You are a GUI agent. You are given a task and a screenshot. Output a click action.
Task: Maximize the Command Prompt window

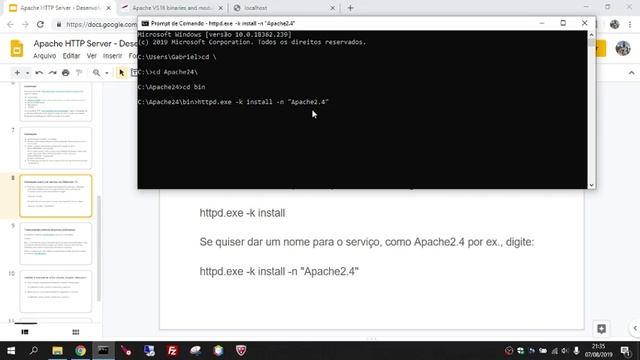pos(563,23)
